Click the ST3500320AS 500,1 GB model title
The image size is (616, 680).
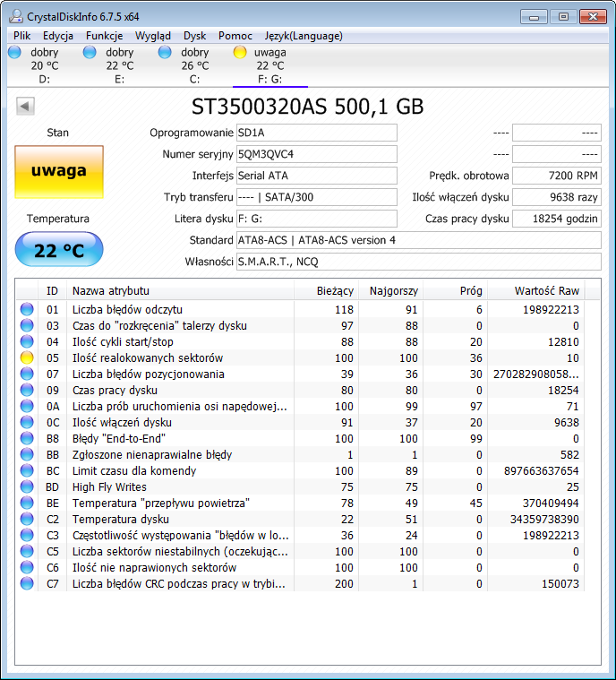[308, 107]
